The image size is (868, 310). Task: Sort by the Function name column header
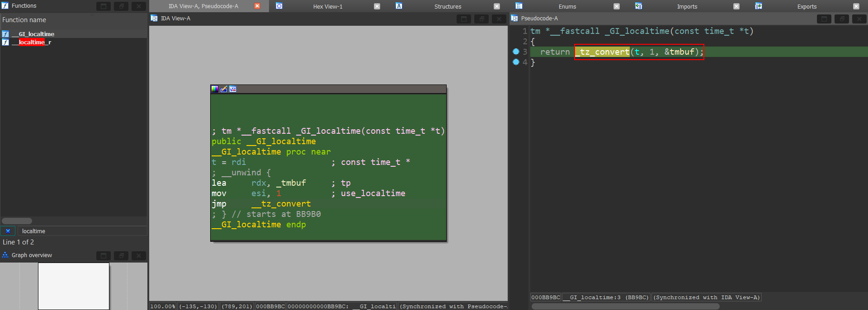coord(24,20)
